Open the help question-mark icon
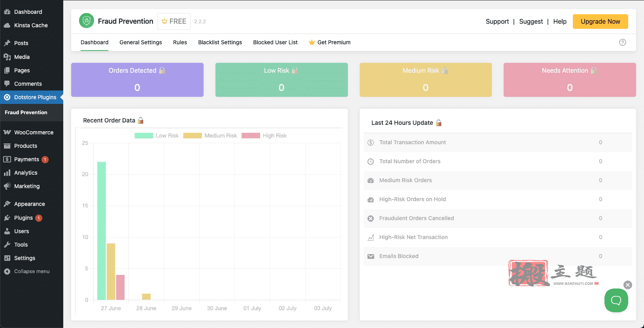The width and height of the screenshot is (644, 328). [623, 42]
